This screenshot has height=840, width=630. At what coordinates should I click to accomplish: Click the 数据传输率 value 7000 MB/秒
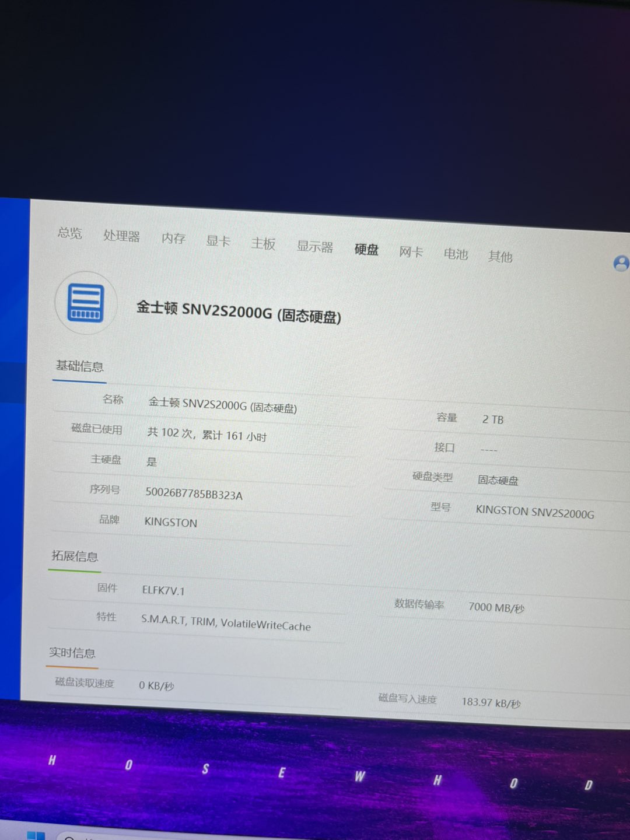pos(496,608)
